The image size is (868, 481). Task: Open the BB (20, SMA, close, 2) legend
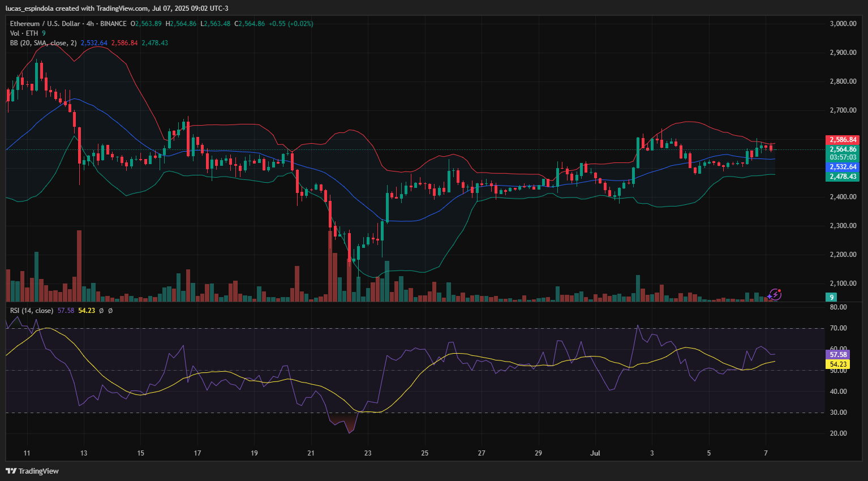pyautogui.click(x=43, y=43)
